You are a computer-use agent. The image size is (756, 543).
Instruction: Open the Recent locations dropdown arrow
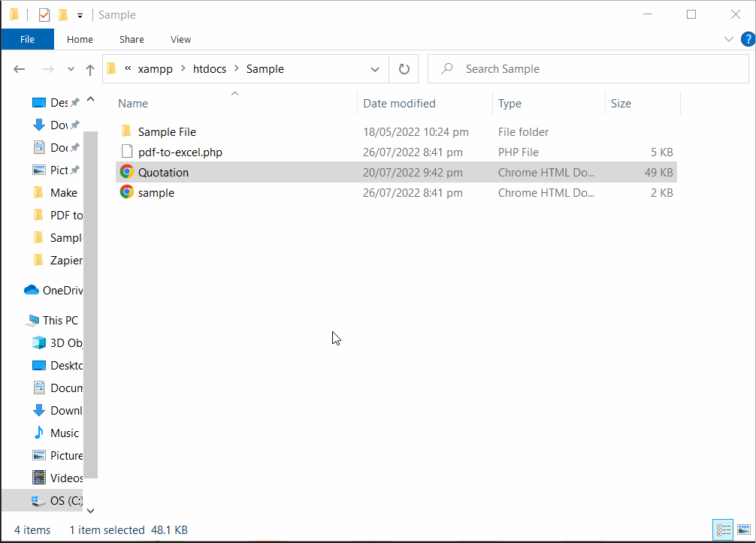tap(71, 69)
